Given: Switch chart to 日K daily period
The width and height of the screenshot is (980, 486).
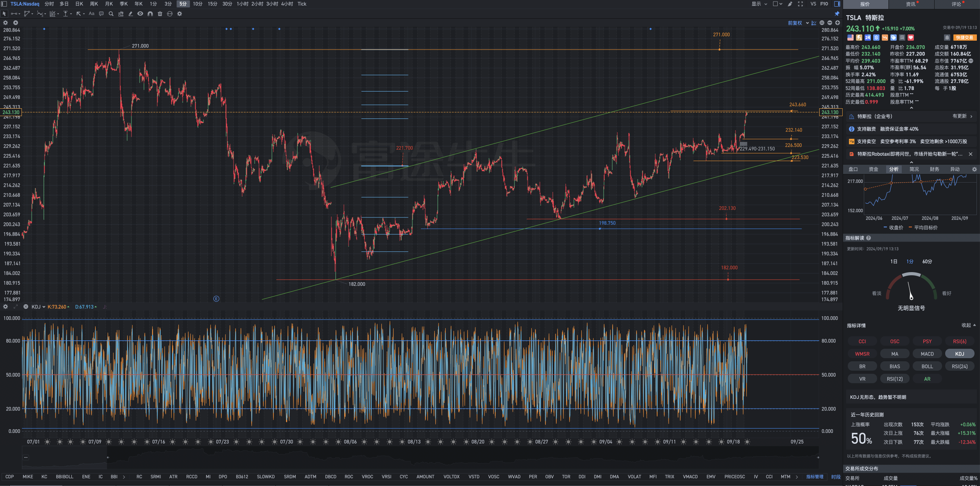Looking at the screenshot, I should tap(79, 4).
